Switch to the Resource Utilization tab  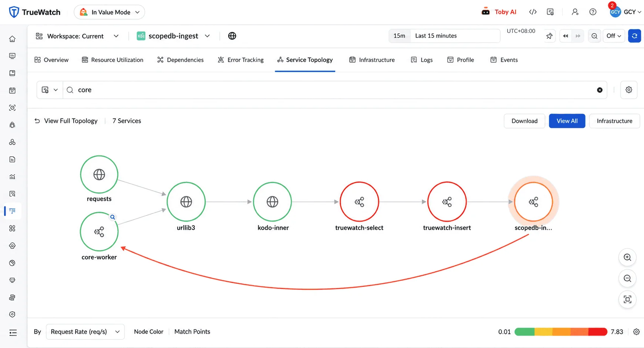[112, 60]
